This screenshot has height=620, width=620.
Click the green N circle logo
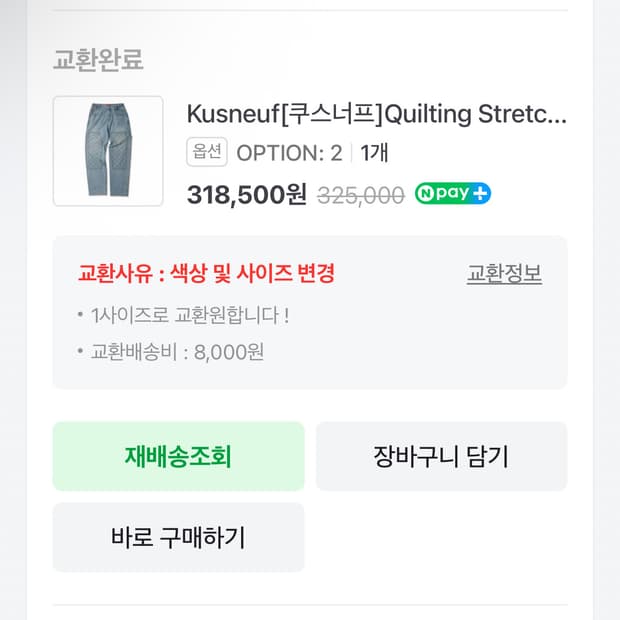point(427,194)
